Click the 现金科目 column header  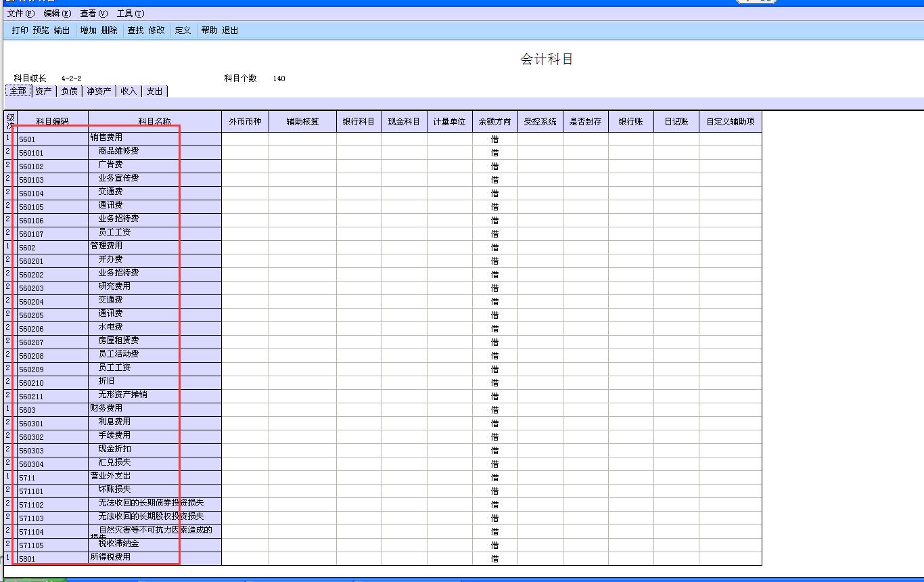tap(404, 122)
